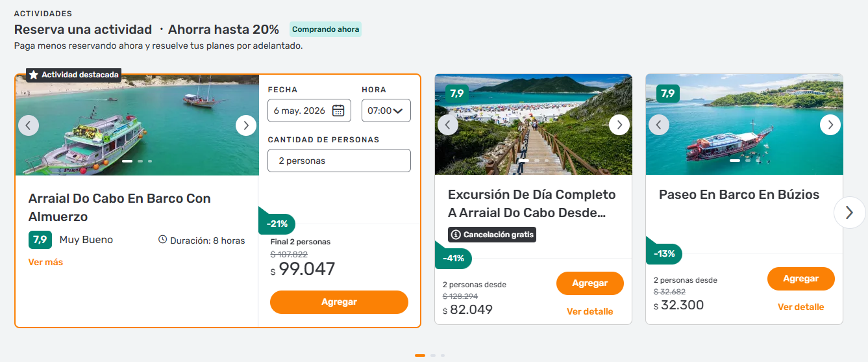Viewport: 868px width, 362px height.
Task: Show next photo of Arraial Do Cabo boat
Action: pos(245,125)
